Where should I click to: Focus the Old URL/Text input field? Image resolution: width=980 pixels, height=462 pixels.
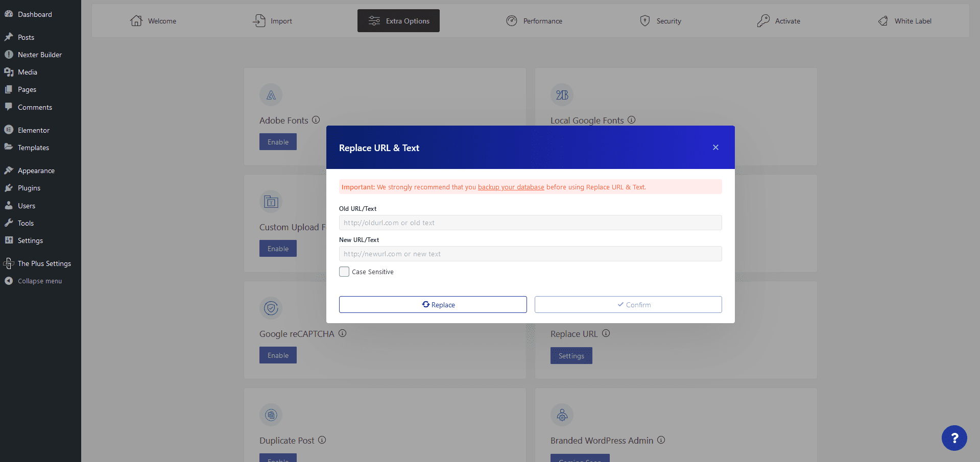pyautogui.click(x=530, y=223)
